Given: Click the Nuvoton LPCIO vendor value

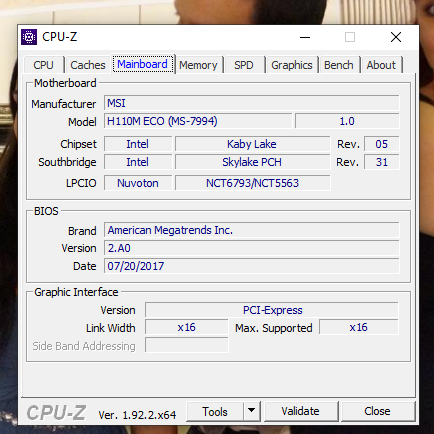Looking at the screenshot, I should [x=138, y=183].
